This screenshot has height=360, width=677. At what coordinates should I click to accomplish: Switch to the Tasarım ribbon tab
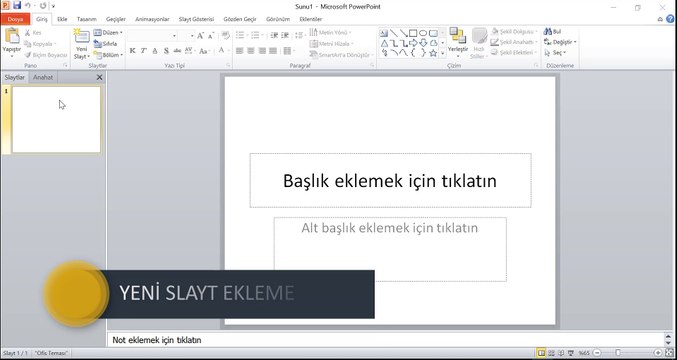pyautogui.click(x=87, y=19)
